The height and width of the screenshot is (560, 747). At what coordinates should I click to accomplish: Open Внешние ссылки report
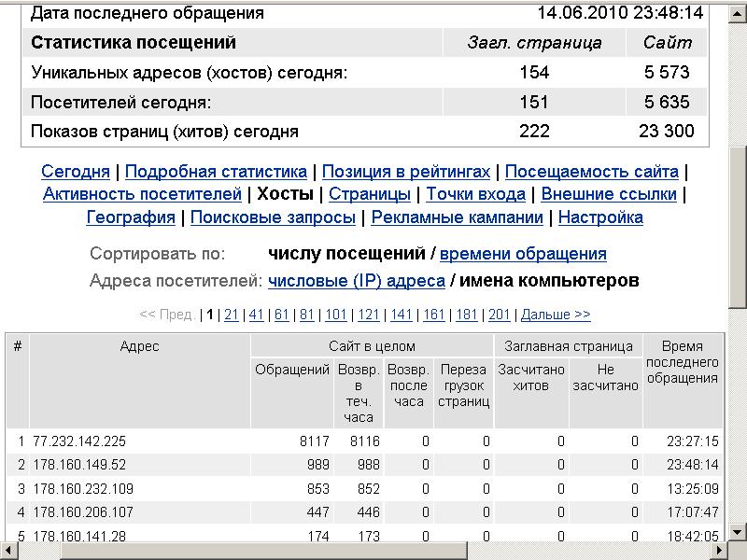click(609, 194)
